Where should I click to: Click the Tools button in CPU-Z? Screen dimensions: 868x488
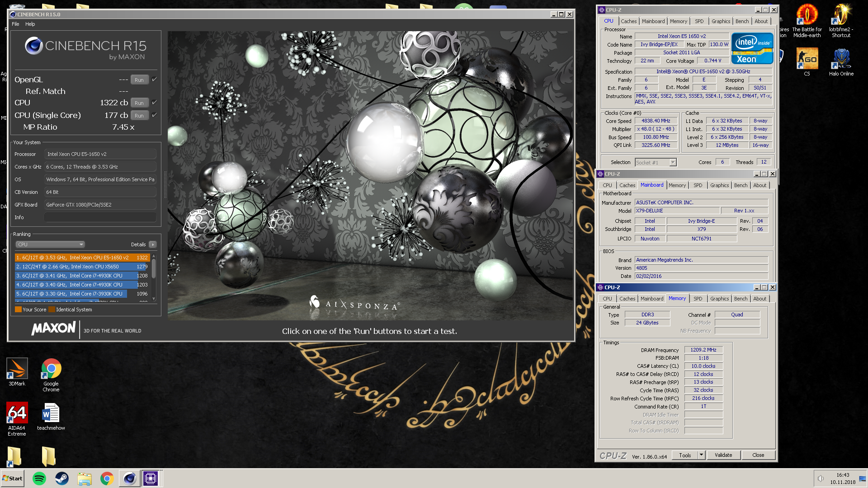point(685,455)
